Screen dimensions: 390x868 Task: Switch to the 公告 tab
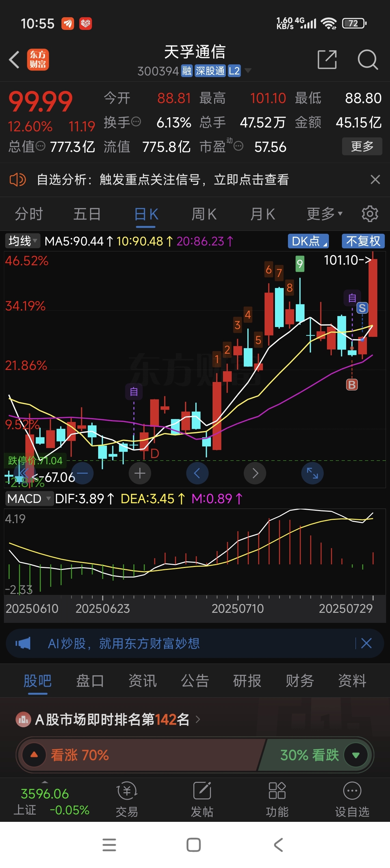tap(195, 681)
